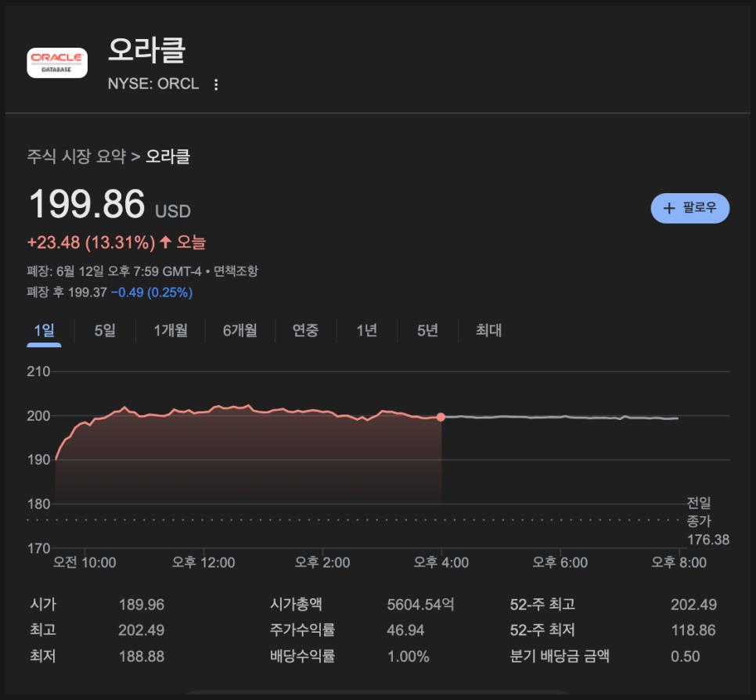The image size is (756, 700).
Task: Open the 주식 시장 요약 breadcrumb link
Action: click(x=76, y=156)
